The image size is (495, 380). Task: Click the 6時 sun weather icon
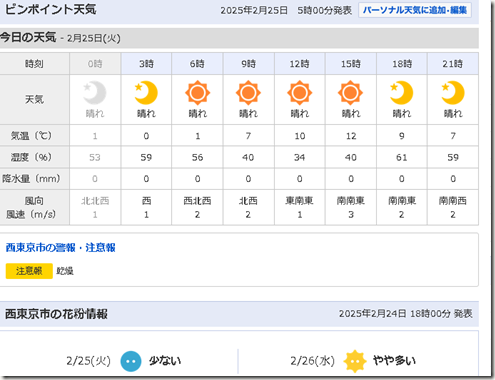coord(197,92)
